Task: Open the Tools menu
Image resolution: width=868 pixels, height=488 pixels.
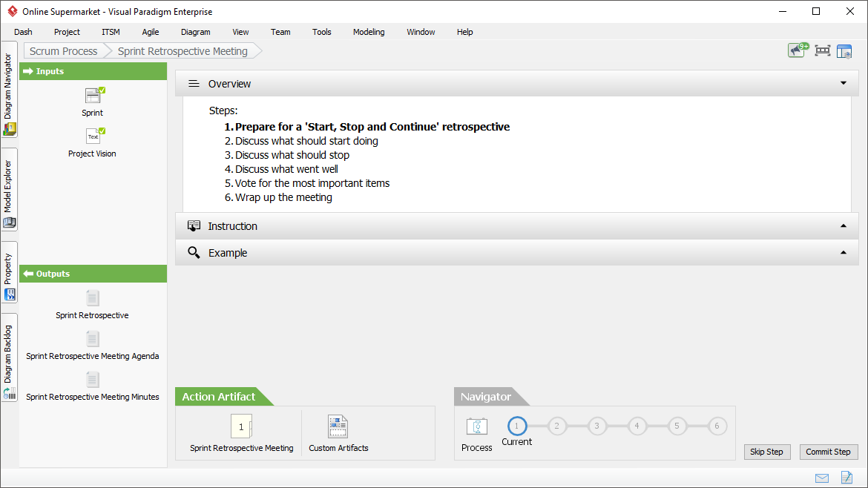Action: [x=322, y=32]
